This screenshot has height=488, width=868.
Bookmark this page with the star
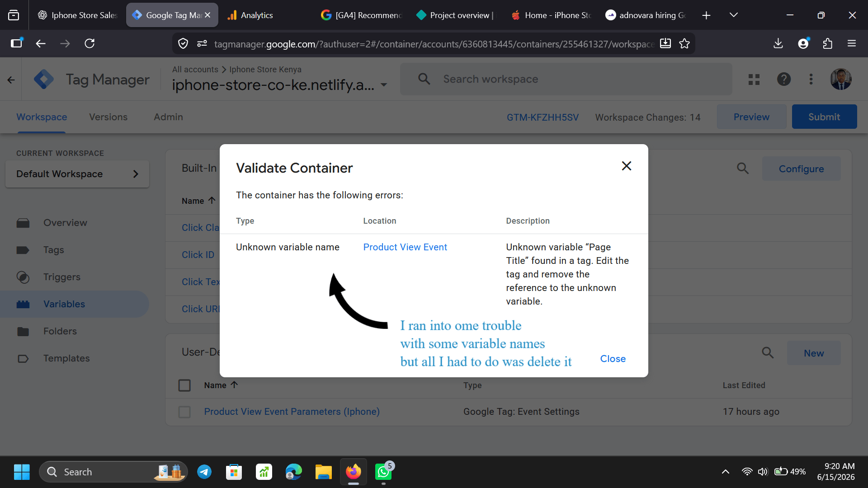(684, 43)
